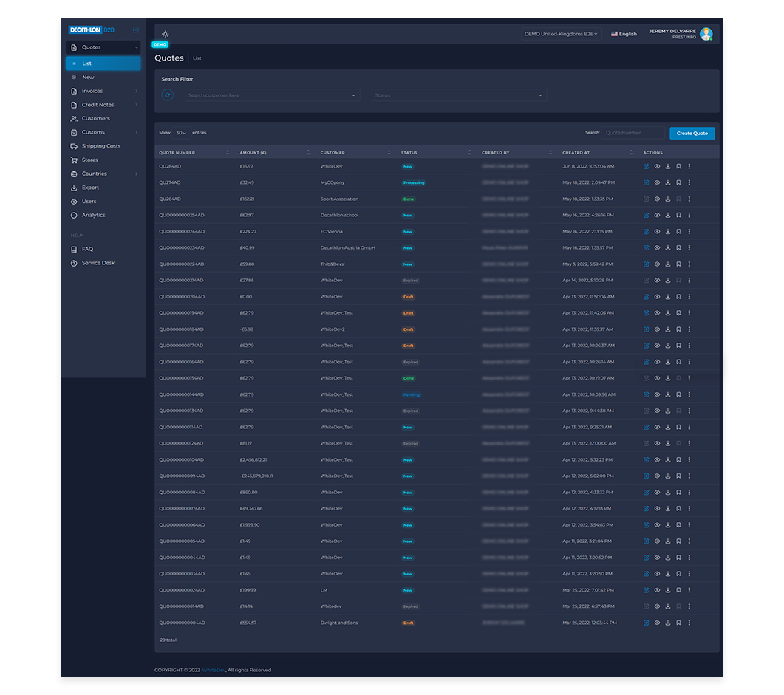The image size is (784, 695).
Task: Collapse the sidebar using the logo-side icon
Action: tap(136, 30)
